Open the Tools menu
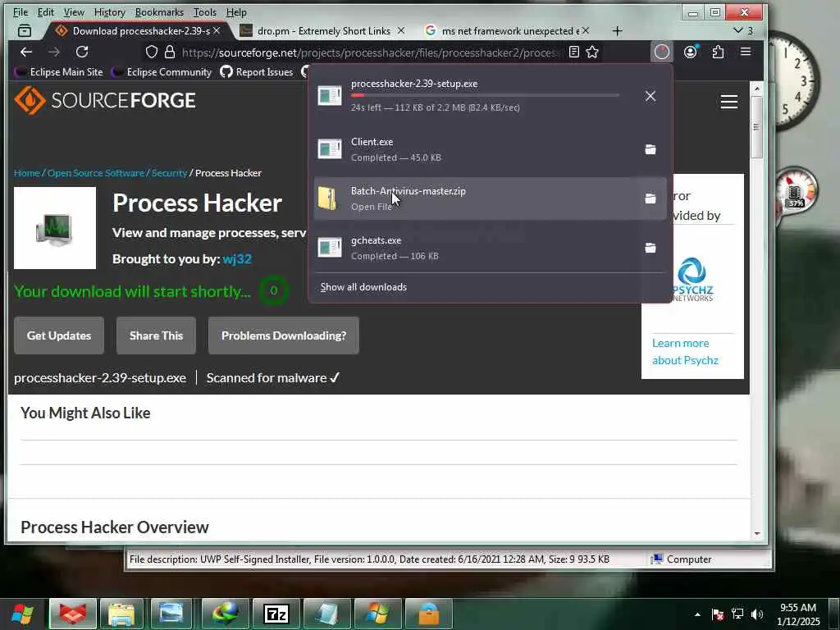 (x=204, y=11)
